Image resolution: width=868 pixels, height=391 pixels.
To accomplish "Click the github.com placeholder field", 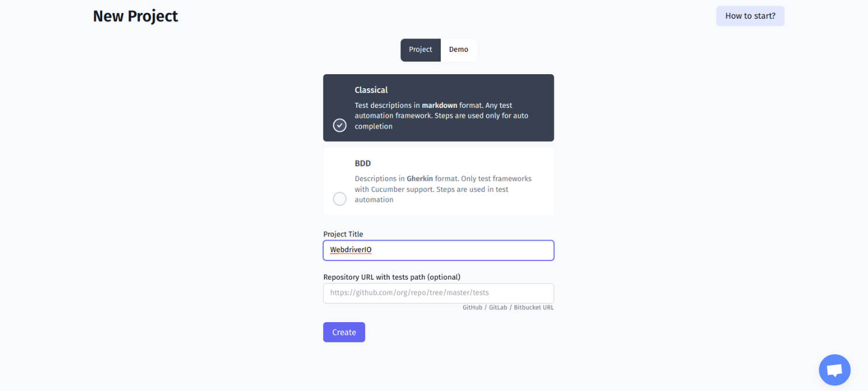I will (438, 293).
